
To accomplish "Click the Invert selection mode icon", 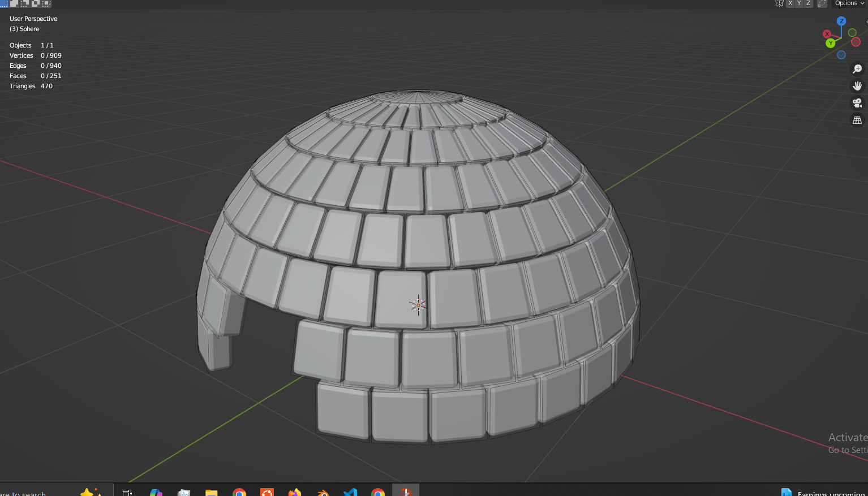I will point(36,3).
